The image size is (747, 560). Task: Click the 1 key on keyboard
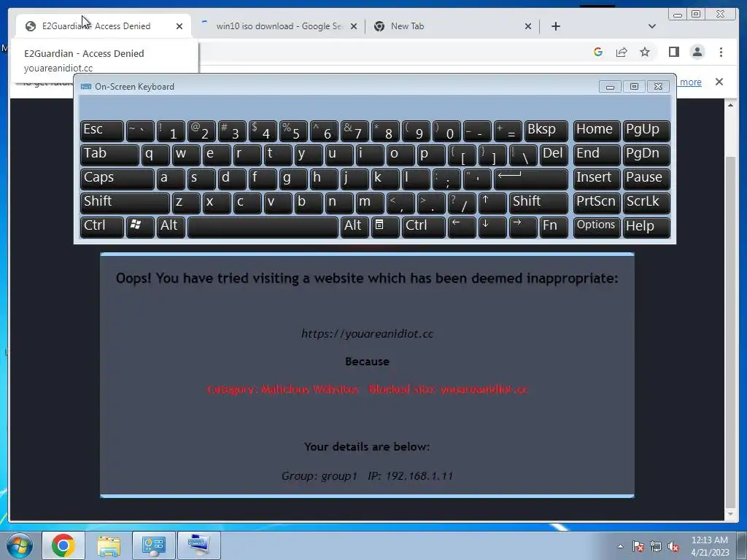171,130
